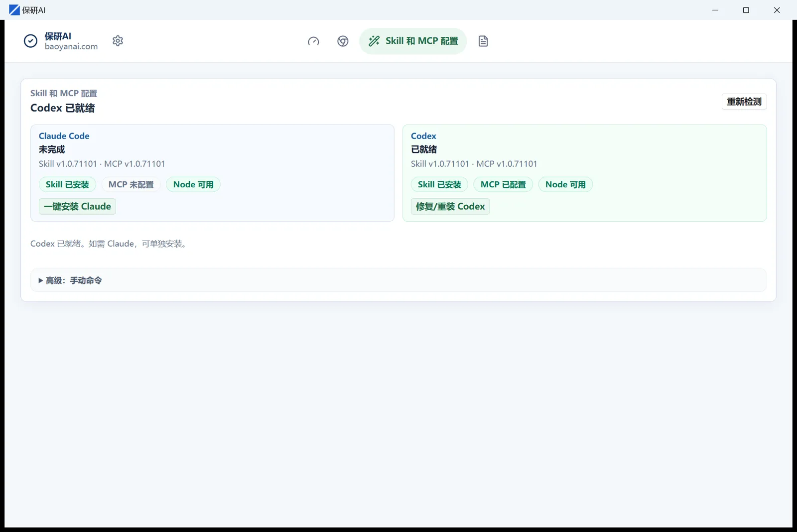Click the Codex 已就绪 heading
This screenshot has height=532, width=797.
[63, 108]
